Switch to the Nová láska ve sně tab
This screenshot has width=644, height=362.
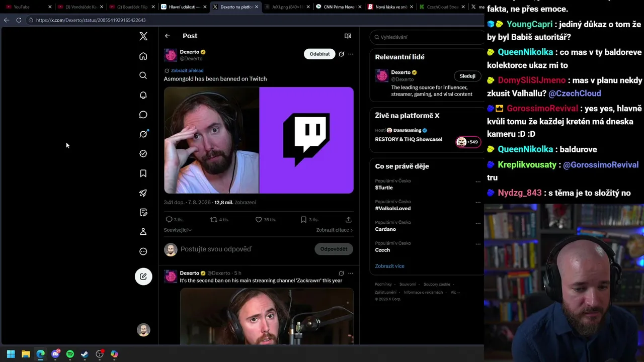(x=390, y=7)
